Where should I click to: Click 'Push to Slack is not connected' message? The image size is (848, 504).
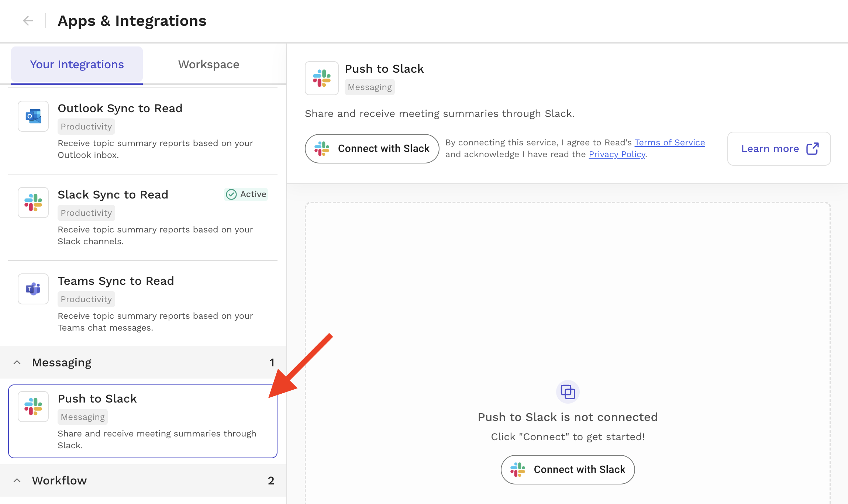coord(568,417)
